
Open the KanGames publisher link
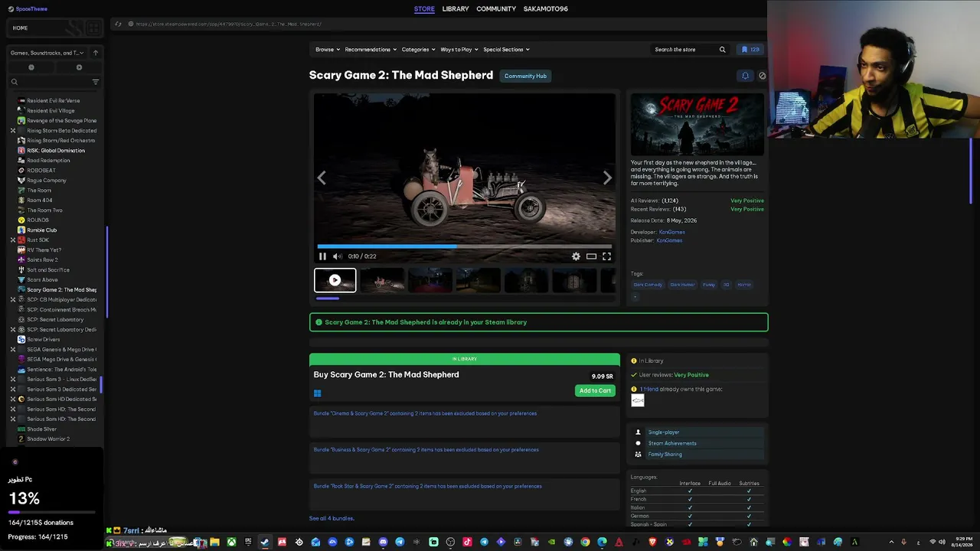click(669, 240)
